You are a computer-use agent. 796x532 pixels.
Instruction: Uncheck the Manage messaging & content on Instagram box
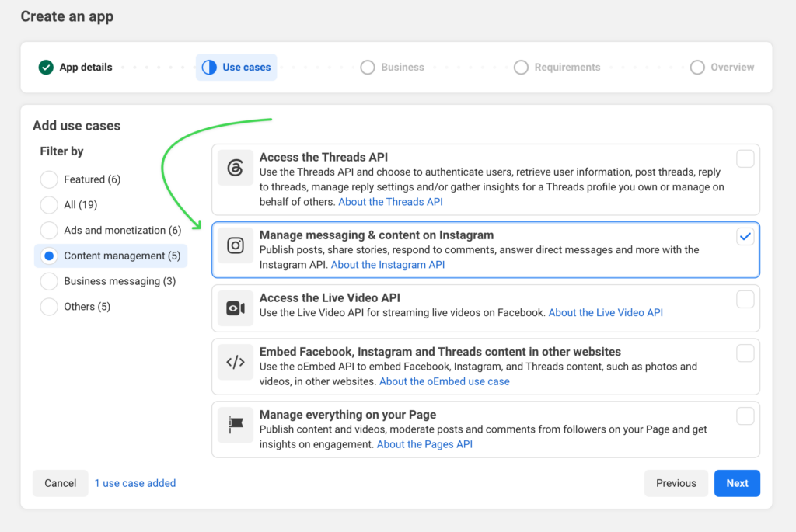745,237
